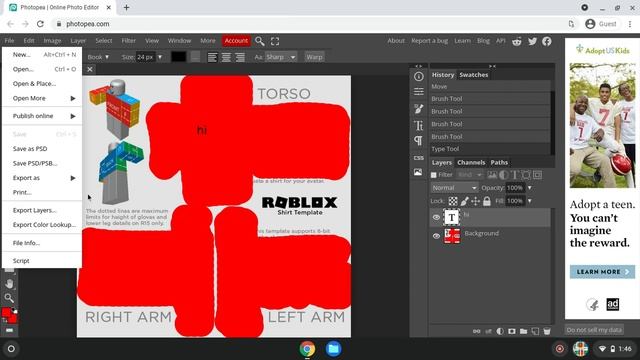Select the Zoom tool in toolbar

9,298
